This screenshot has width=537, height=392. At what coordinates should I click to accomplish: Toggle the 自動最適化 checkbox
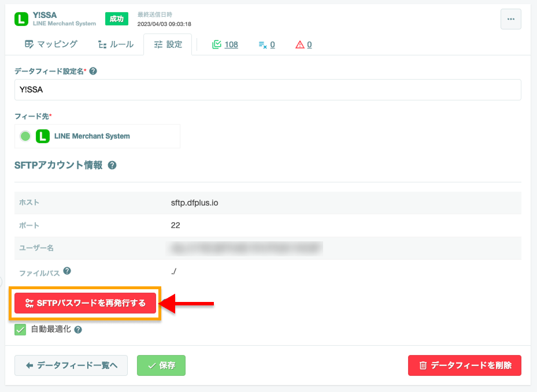(x=20, y=330)
